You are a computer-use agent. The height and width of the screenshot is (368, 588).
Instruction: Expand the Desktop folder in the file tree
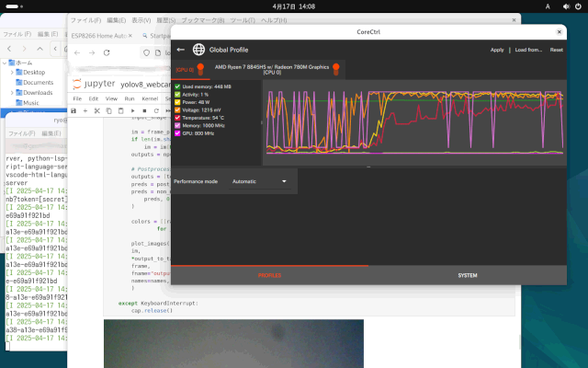click(x=11, y=72)
